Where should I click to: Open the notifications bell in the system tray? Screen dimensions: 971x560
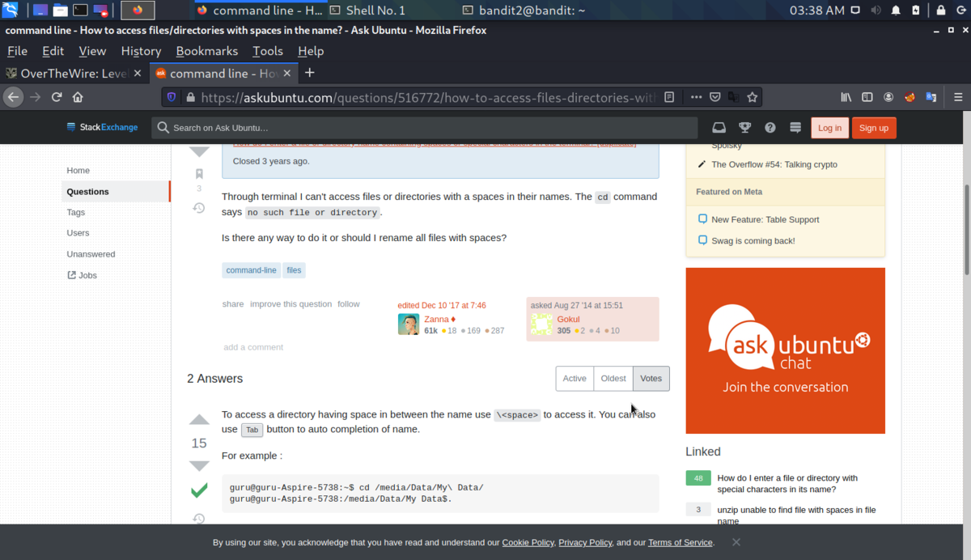coord(896,11)
